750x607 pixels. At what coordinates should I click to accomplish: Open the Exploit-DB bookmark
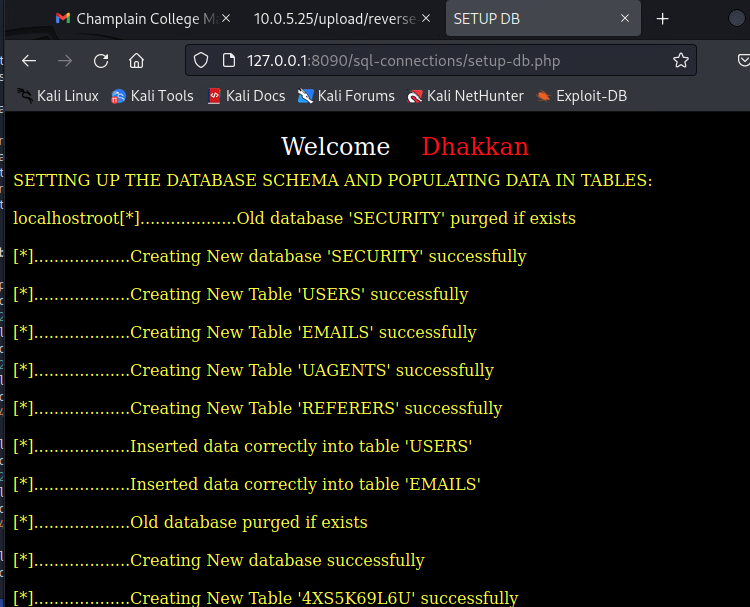click(x=582, y=96)
